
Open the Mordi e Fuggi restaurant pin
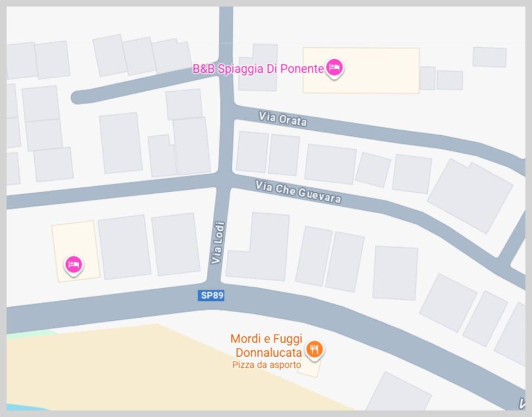314,350
